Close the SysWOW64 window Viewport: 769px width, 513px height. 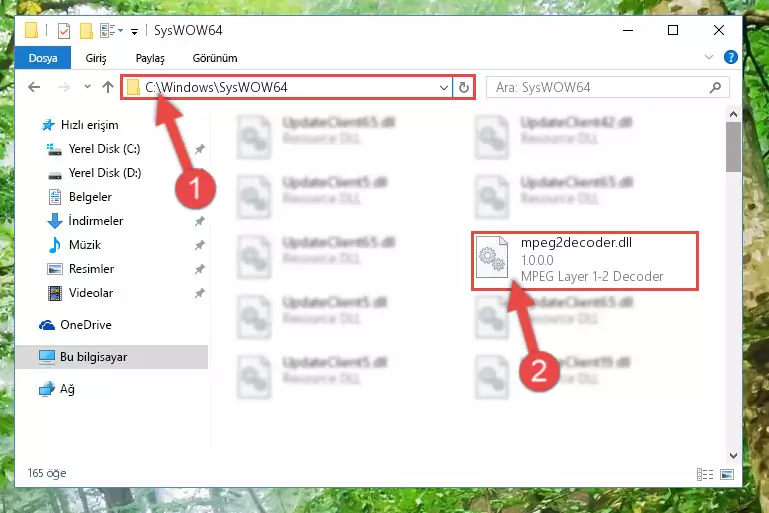pos(718,30)
